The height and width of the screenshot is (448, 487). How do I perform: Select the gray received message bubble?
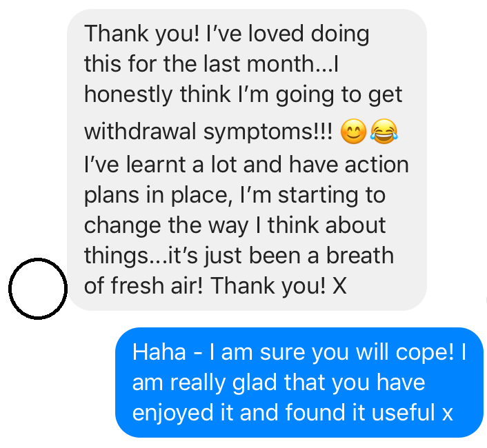tap(247, 160)
